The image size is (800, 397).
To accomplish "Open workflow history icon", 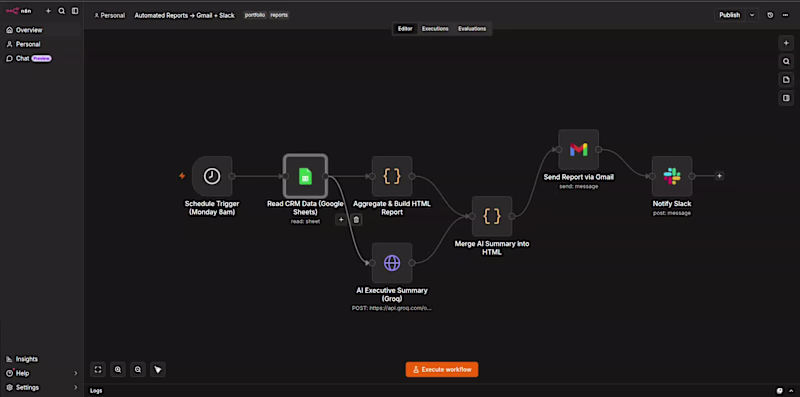I will point(770,15).
